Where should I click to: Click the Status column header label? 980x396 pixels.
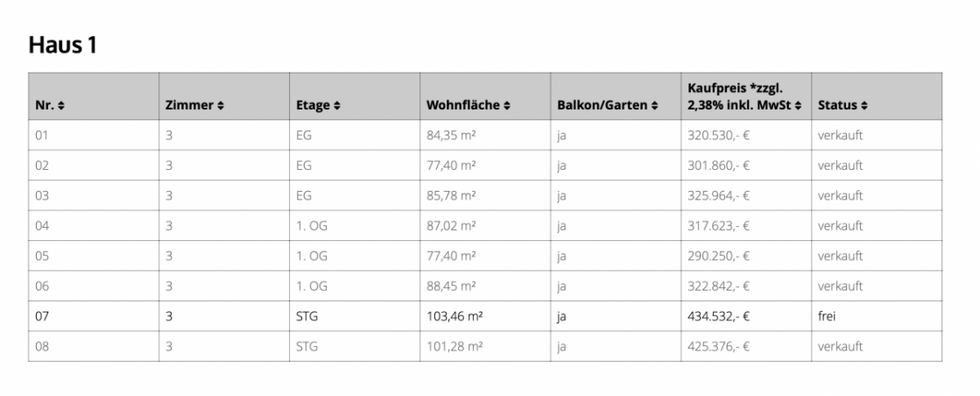click(836, 106)
